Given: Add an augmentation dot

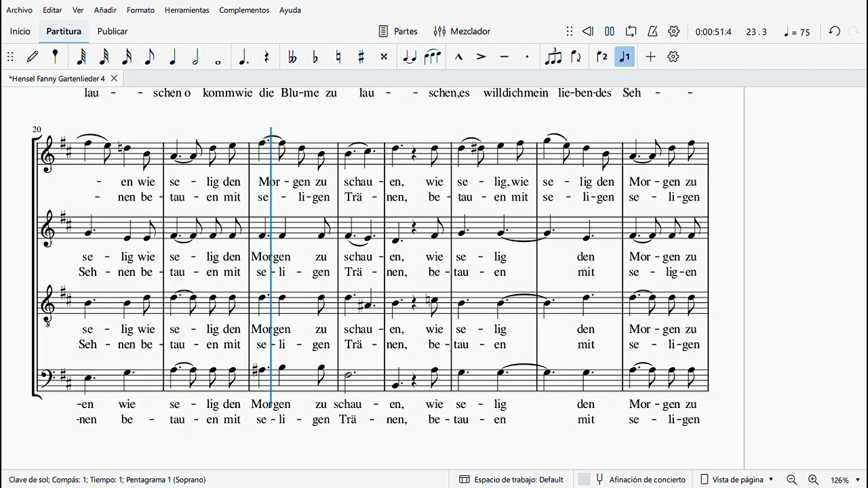Looking at the screenshot, I should 243,57.
